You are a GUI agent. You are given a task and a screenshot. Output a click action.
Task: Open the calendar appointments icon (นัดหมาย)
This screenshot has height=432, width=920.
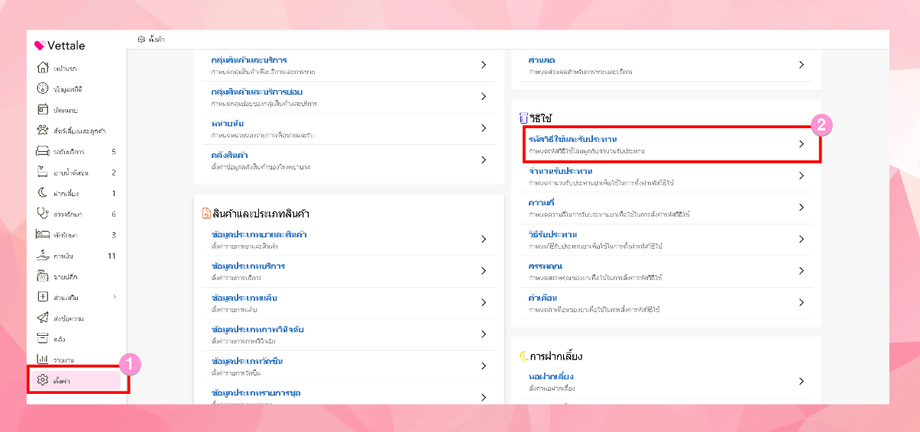(43, 110)
